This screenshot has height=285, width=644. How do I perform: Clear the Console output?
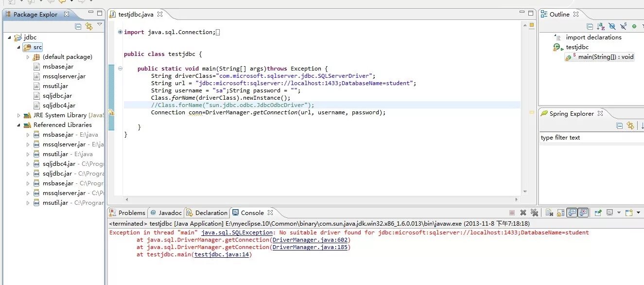[549, 213]
